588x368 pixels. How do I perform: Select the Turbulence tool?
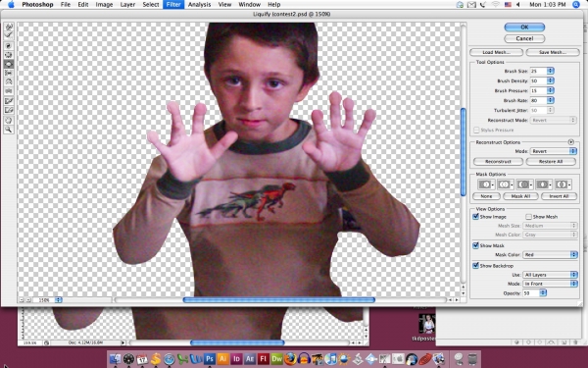click(x=9, y=91)
